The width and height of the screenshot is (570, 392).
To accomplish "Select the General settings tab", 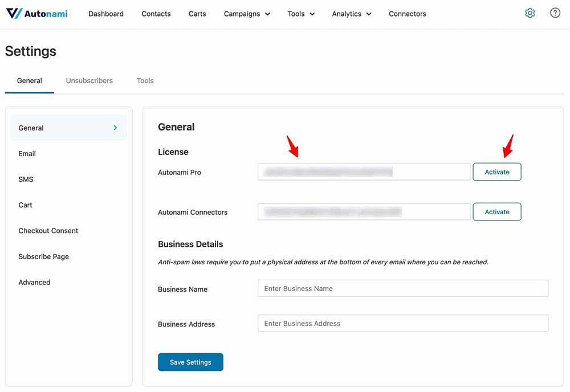I will [x=30, y=81].
